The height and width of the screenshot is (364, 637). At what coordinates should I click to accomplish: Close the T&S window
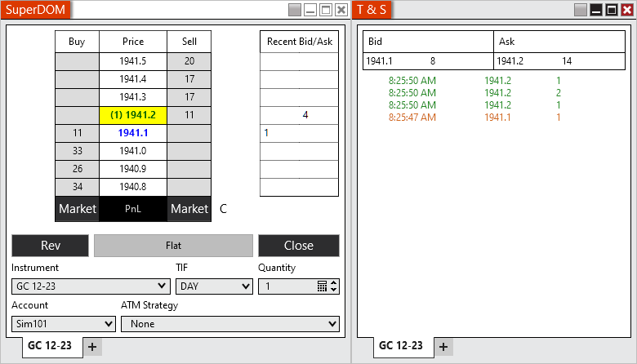[x=626, y=10]
